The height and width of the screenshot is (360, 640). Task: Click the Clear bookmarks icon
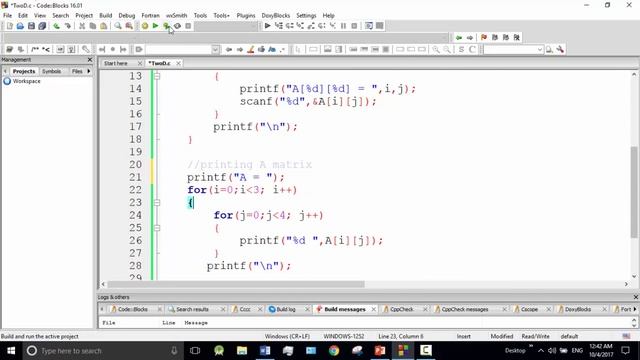[x=517, y=38]
